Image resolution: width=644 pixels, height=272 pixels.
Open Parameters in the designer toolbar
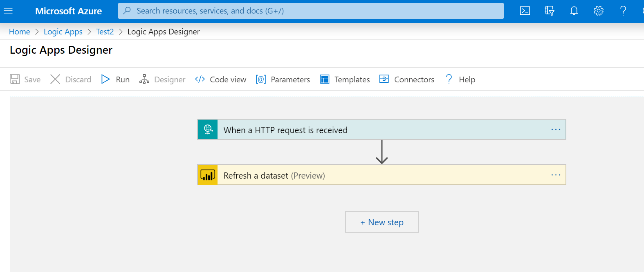click(283, 79)
